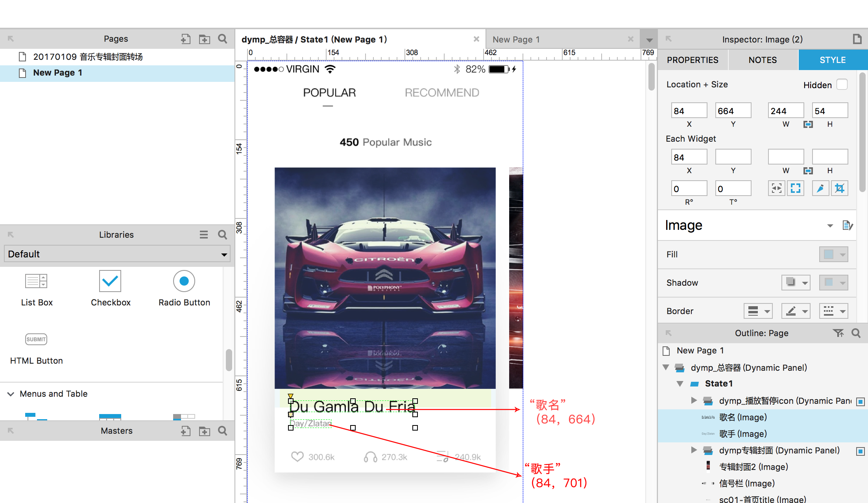Viewport: 868px width, 503px height.
Task: Toggle the Hidden checkbox
Action: [x=842, y=85]
